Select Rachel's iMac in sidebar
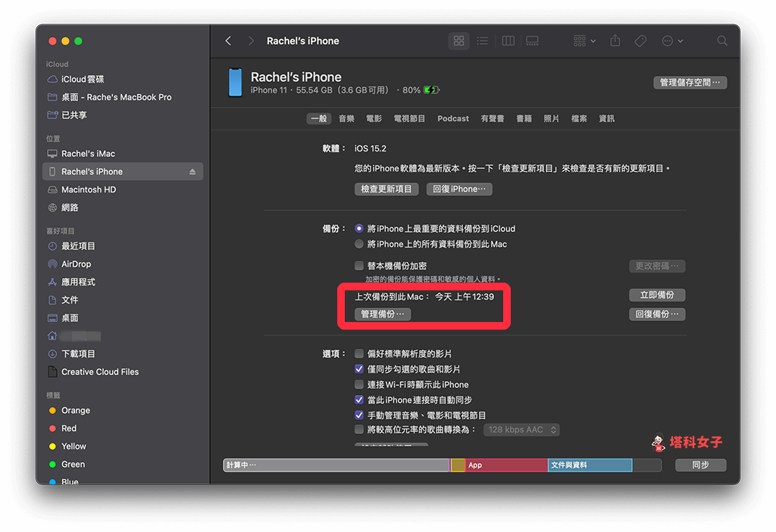This screenshot has width=776, height=532. [123, 153]
